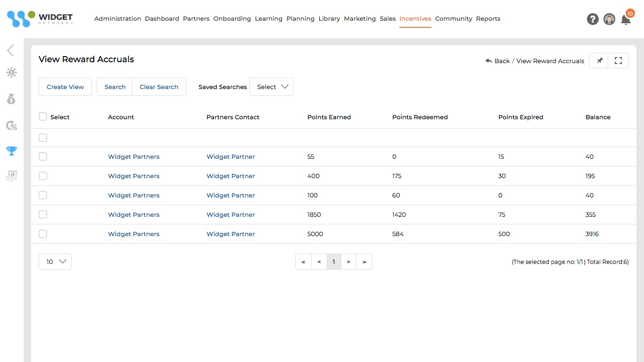Image resolution: width=644 pixels, height=362 pixels.
Task: Open the gear-shaped sidebar icon
Action: [x=11, y=73]
